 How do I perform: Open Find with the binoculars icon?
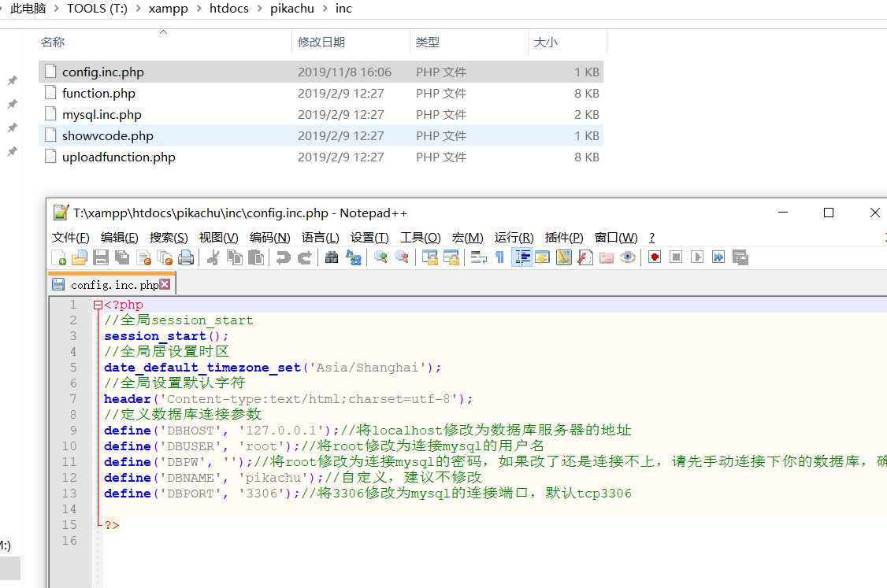[332, 258]
